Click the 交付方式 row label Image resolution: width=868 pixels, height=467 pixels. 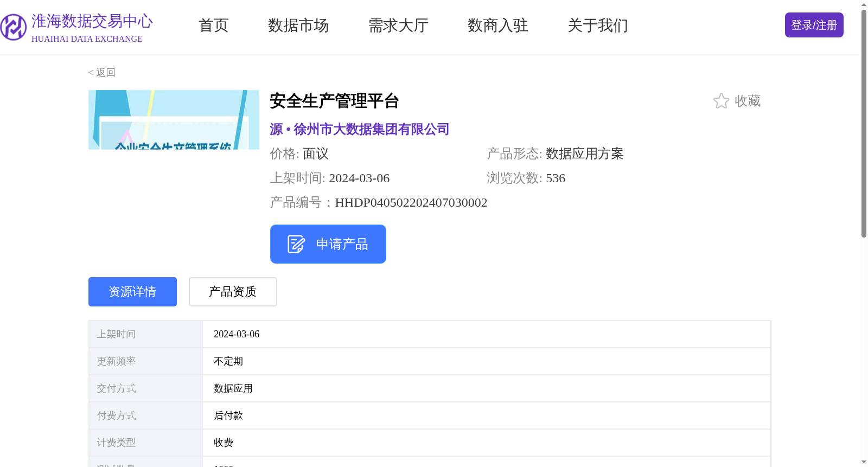(116, 388)
